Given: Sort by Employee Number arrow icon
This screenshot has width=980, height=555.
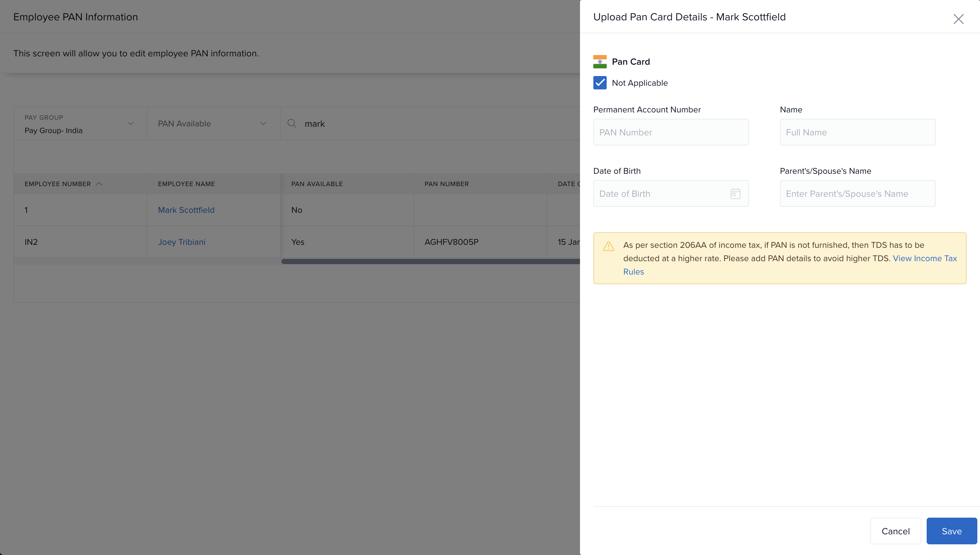Looking at the screenshot, I should [x=99, y=184].
